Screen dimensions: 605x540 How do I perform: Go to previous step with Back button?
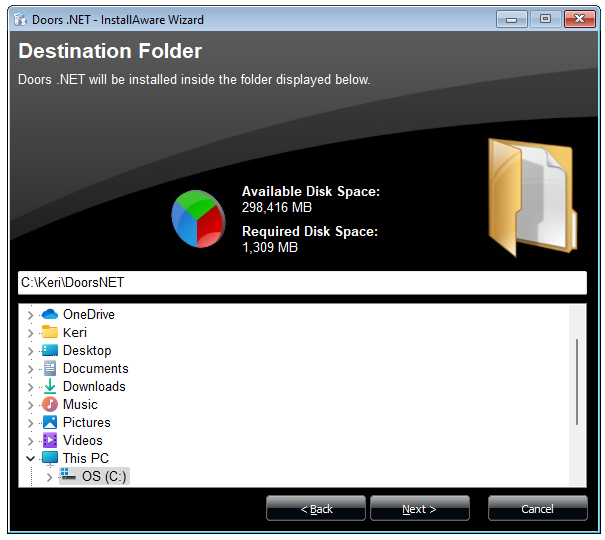tap(316, 509)
